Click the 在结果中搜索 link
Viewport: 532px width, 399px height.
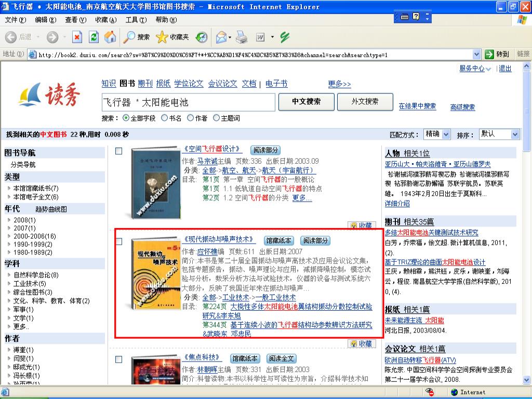(x=417, y=106)
